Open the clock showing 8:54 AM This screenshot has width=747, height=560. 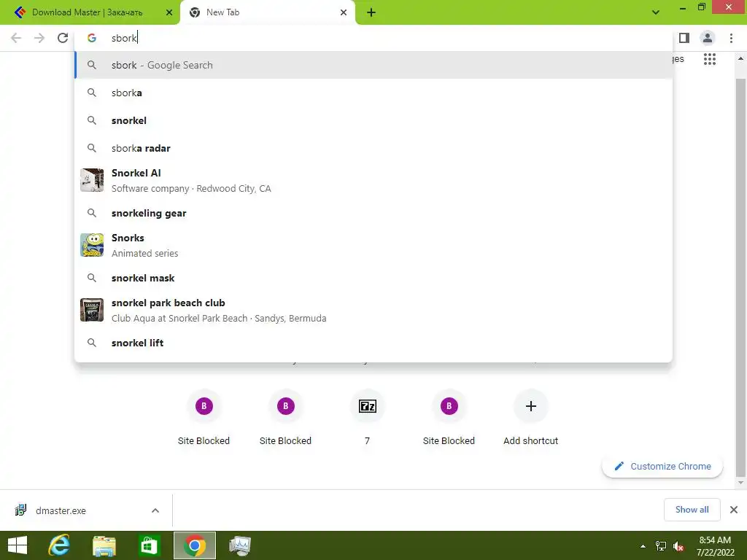pyautogui.click(x=715, y=546)
